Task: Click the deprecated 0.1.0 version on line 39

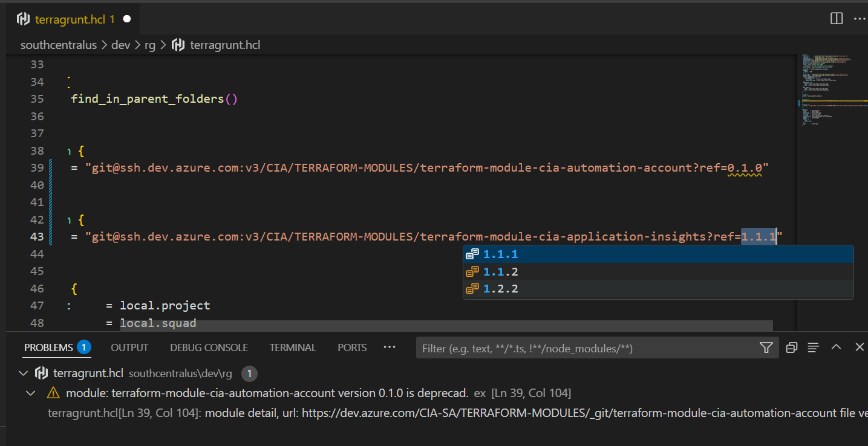Action: pyautogui.click(x=744, y=168)
